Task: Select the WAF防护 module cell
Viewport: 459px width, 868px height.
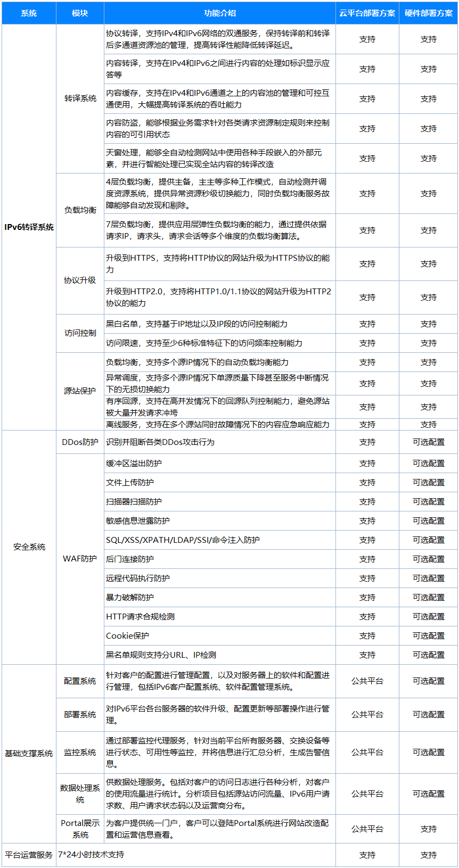Action: click(80, 559)
